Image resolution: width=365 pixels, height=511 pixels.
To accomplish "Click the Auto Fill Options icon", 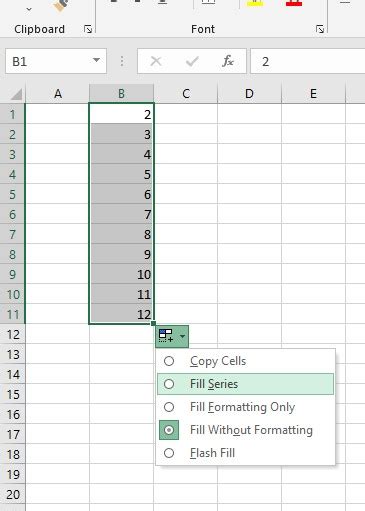I will 166,336.
